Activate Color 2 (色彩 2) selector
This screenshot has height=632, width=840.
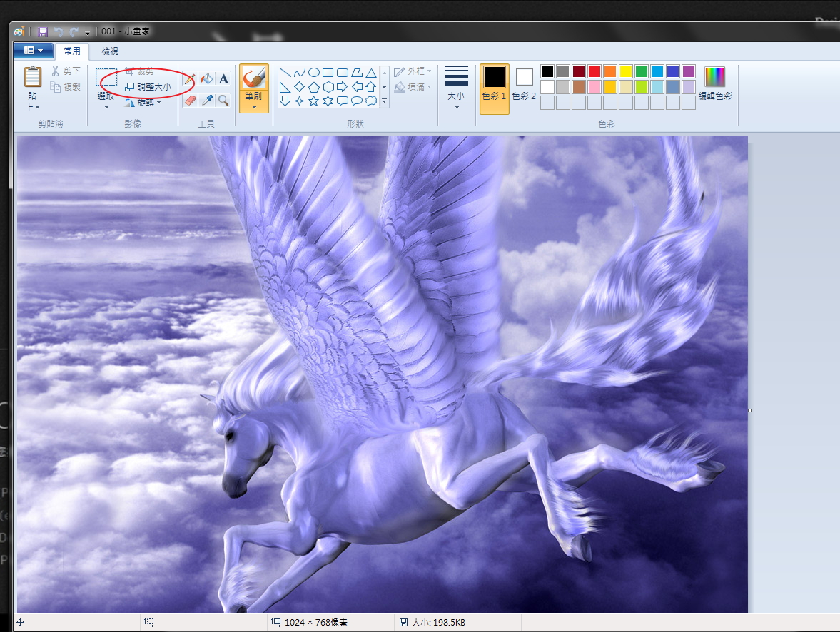click(525, 83)
